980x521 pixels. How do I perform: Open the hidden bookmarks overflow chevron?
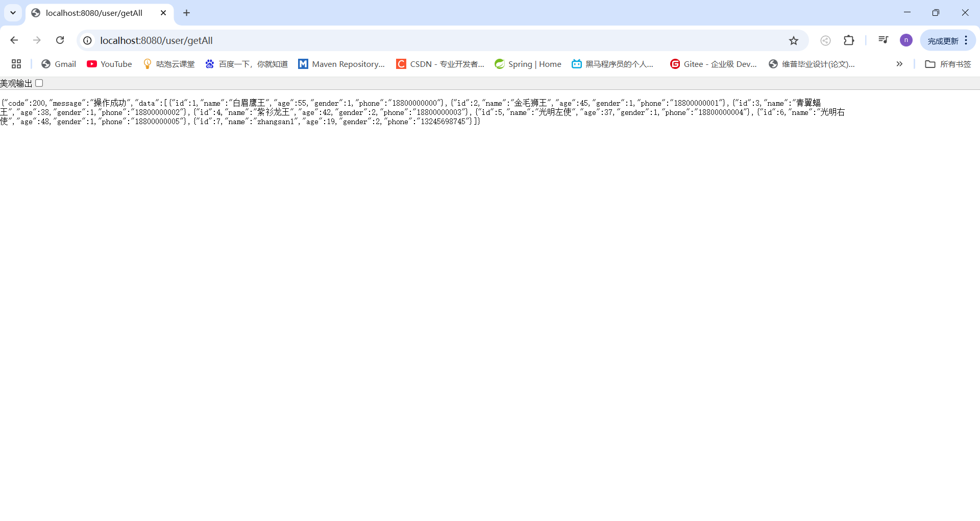(899, 64)
